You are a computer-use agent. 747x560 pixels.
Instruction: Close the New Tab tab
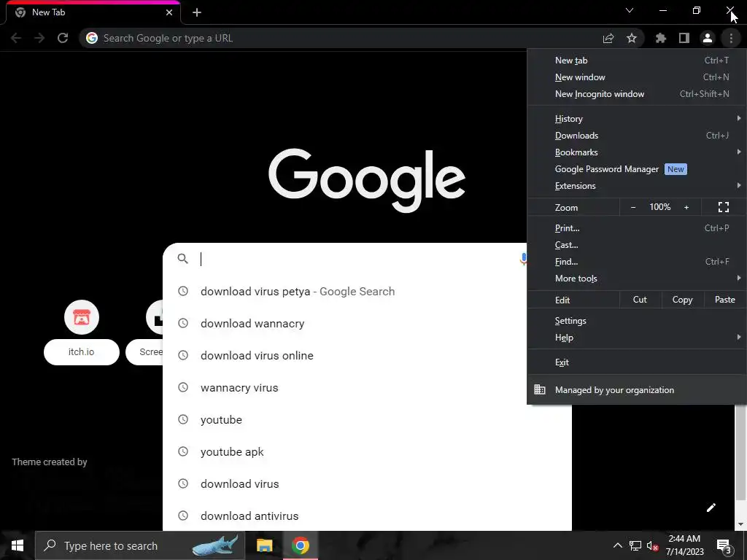tap(169, 12)
